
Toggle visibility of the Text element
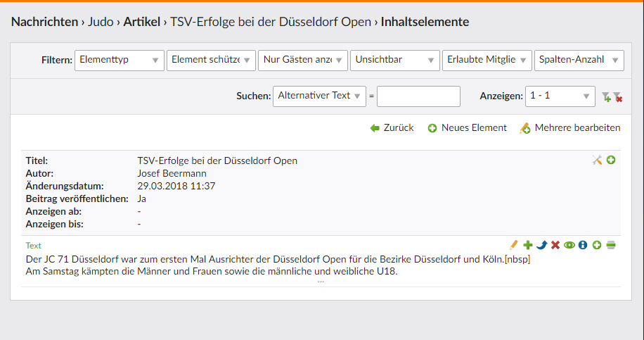[x=569, y=245]
